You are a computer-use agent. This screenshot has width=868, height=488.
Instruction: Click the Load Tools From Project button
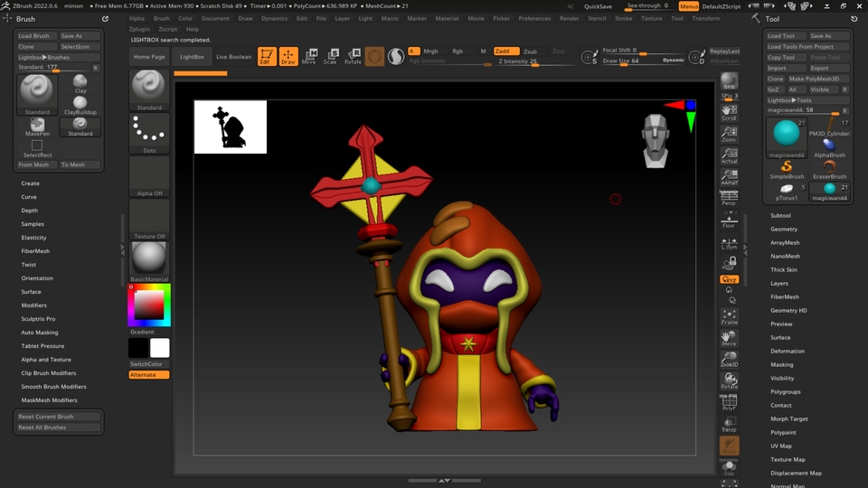pos(807,46)
